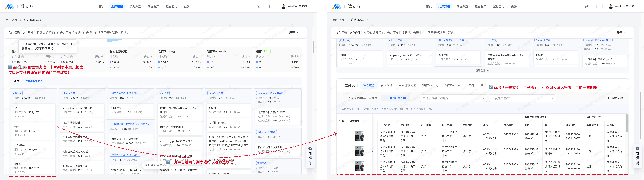
Task: Click the 数立方 logo in right window
Action: tap(337, 7)
